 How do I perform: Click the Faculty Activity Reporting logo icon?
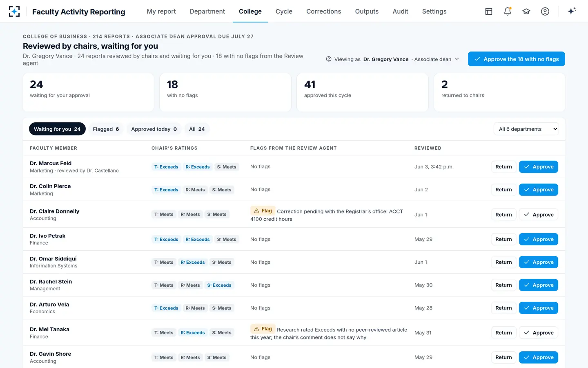[x=14, y=11]
